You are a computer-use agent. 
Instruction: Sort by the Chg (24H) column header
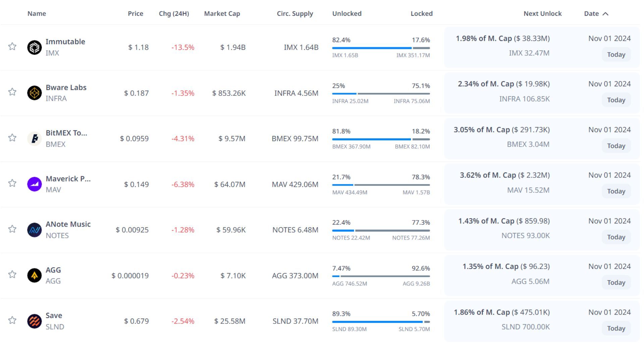pyautogui.click(x=174, y=14)
